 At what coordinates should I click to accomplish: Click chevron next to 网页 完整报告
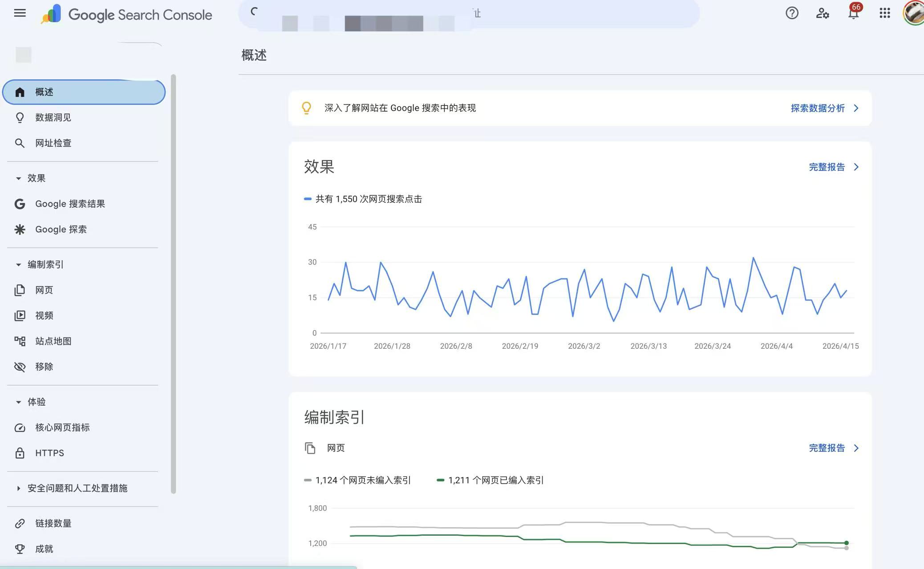coord(856,448)
